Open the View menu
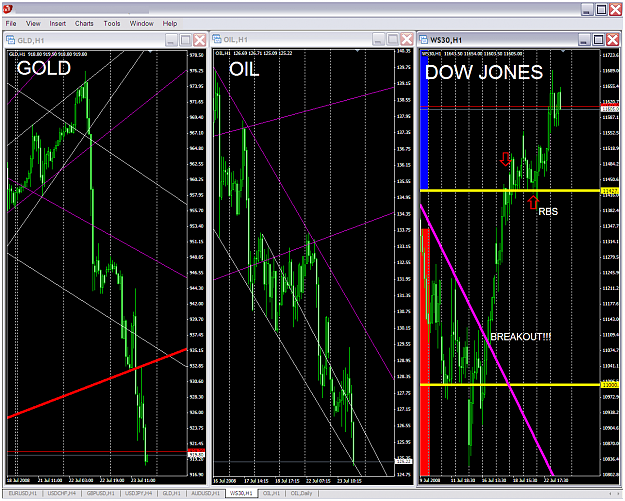Image resolution: width=625 pixels, height=501 pixels. click(x=33, y=24)
